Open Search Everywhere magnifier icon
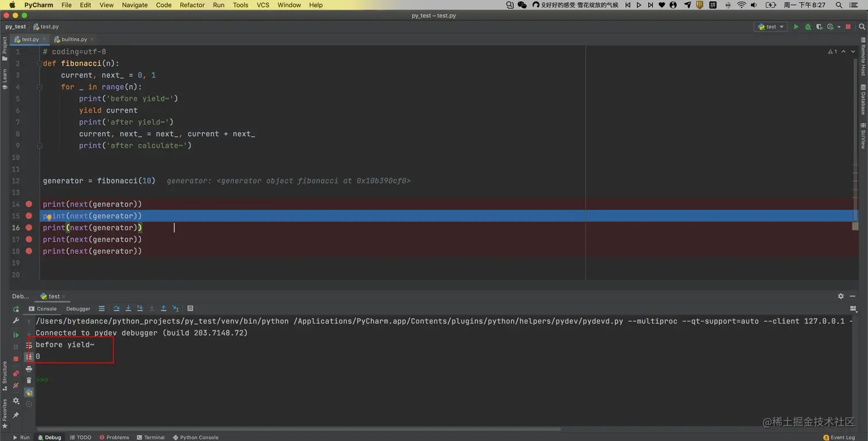 pyautogui.click(x=861, y=27)
